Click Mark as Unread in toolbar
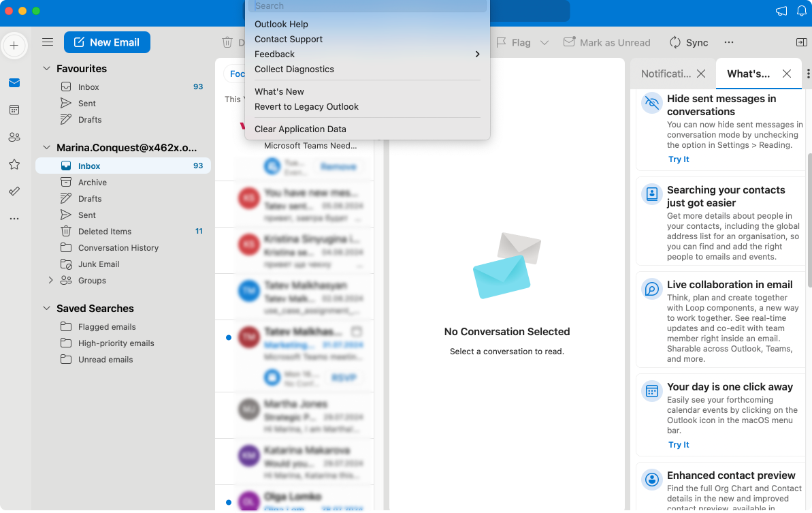 [607, 42]
